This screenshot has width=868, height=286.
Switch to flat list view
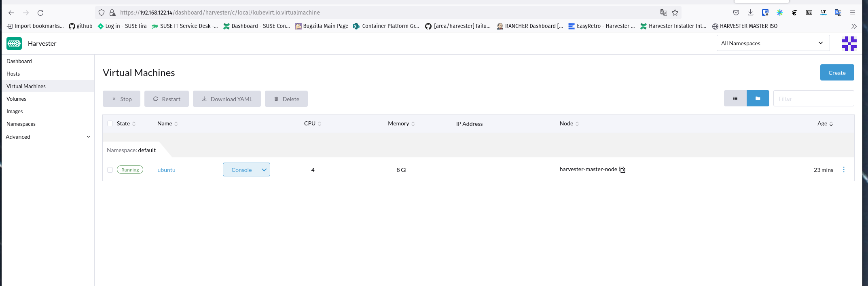pos(735,98)
